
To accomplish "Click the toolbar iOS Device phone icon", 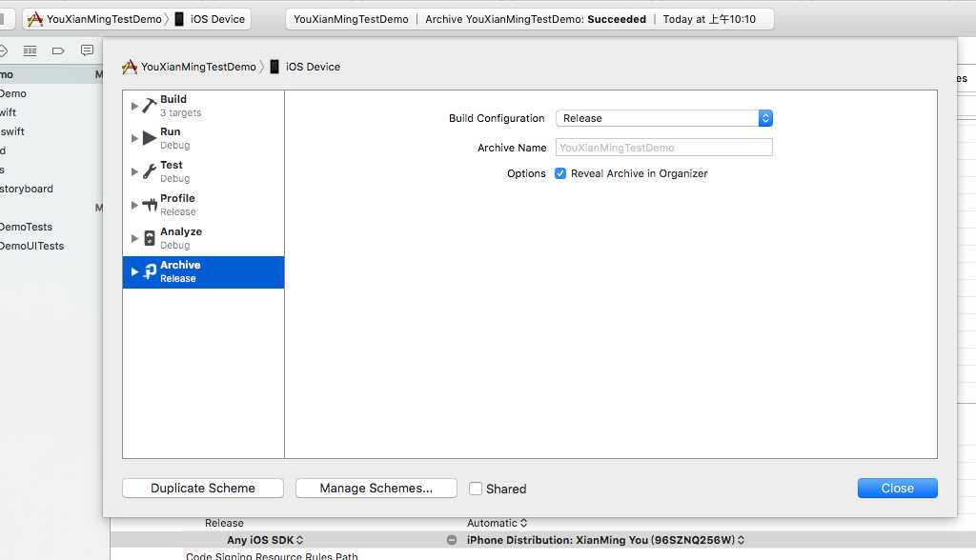I will pyautogui.click(x=179, y=19).
